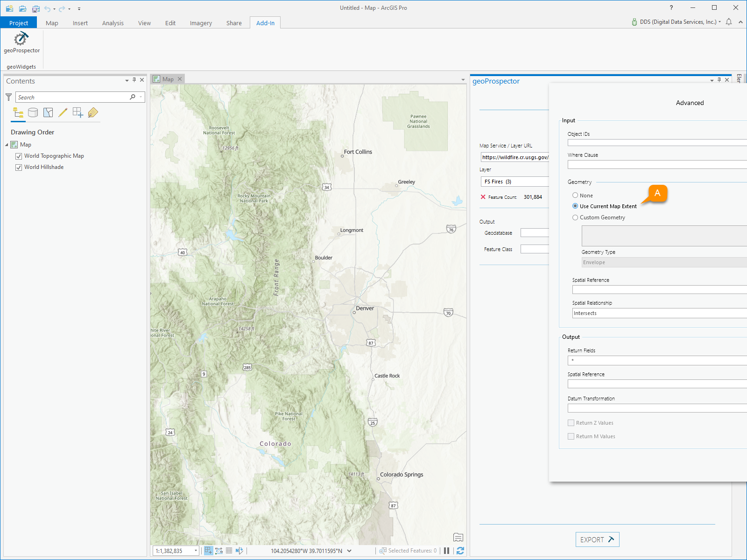Image resolution: width=747 pixels, height=560 pixels.
Task: Pause map drawing
Action: [x=446, y=551]
